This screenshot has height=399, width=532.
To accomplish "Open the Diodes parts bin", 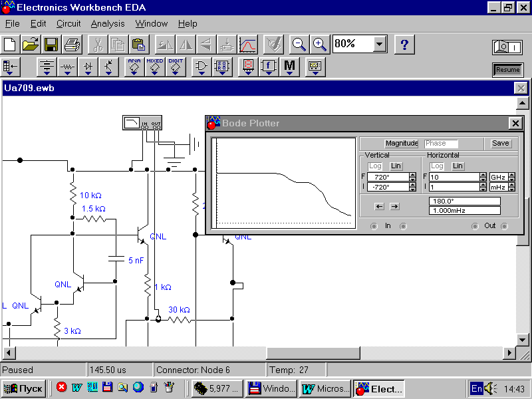I will click(x=88, y=67).
